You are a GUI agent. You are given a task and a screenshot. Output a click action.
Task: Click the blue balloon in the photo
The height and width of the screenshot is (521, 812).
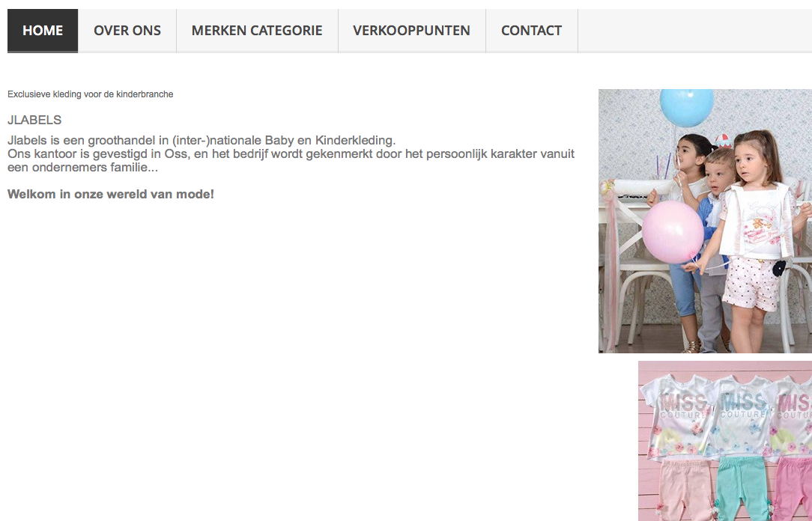[x=687, y=107]
